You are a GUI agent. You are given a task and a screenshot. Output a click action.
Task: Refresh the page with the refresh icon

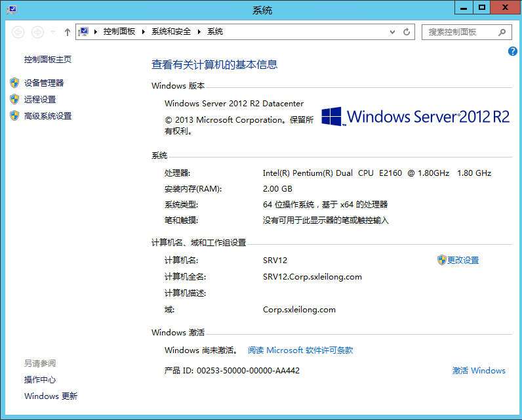(x=407, y=32)
